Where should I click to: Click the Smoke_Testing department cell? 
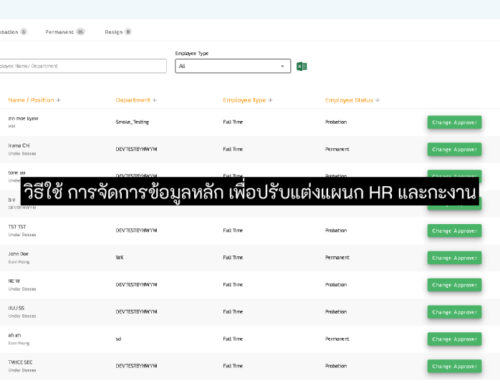pos(132,122)
